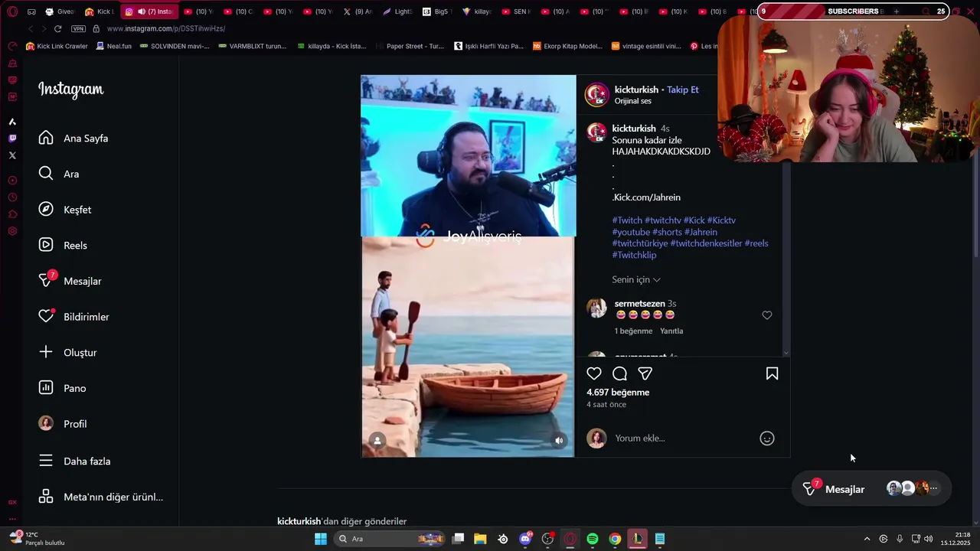Click Oluştur plus icon
This screenshot has height=551, width=980.
[x=46, y=352]
